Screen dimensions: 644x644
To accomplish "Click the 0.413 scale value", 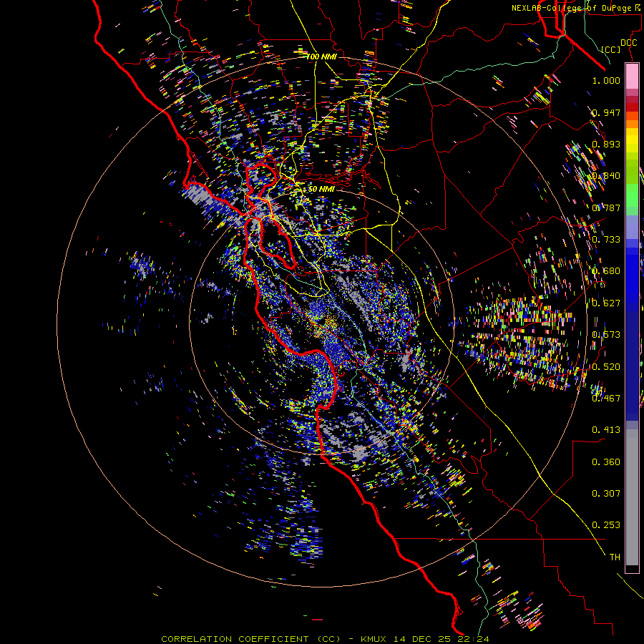I will 606,430.
